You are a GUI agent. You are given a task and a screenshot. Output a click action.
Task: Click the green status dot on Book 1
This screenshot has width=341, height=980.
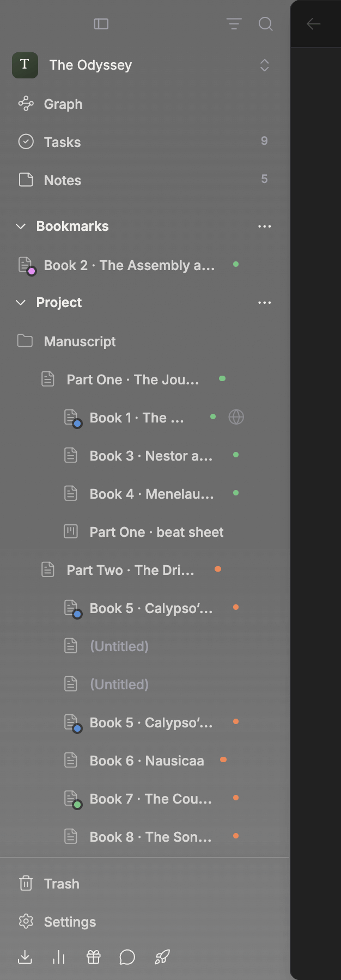[213, 416]
